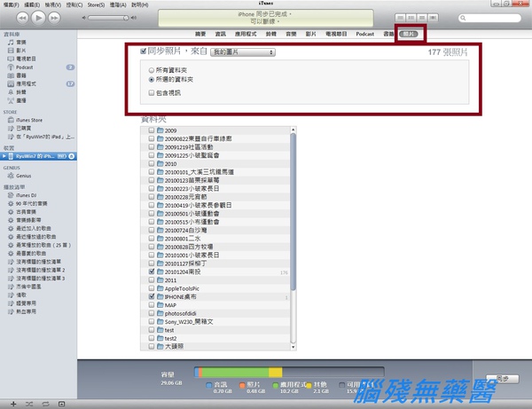Skip forward to next track

[x=54, y=18]
